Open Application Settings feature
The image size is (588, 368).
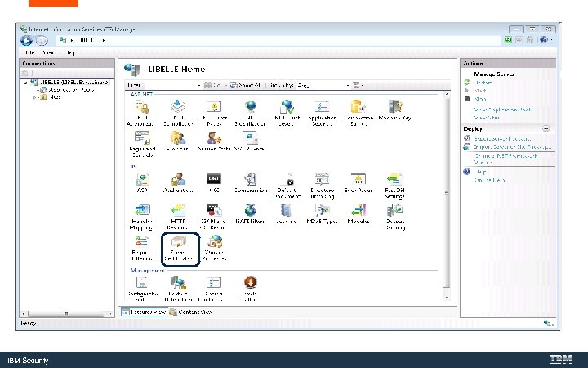coord(322,114)
